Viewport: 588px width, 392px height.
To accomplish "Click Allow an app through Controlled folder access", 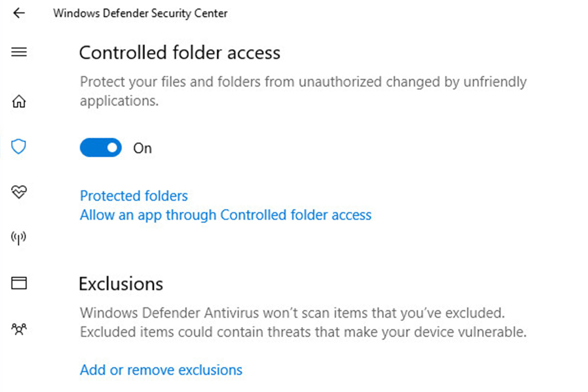I will tap(225, 215).
